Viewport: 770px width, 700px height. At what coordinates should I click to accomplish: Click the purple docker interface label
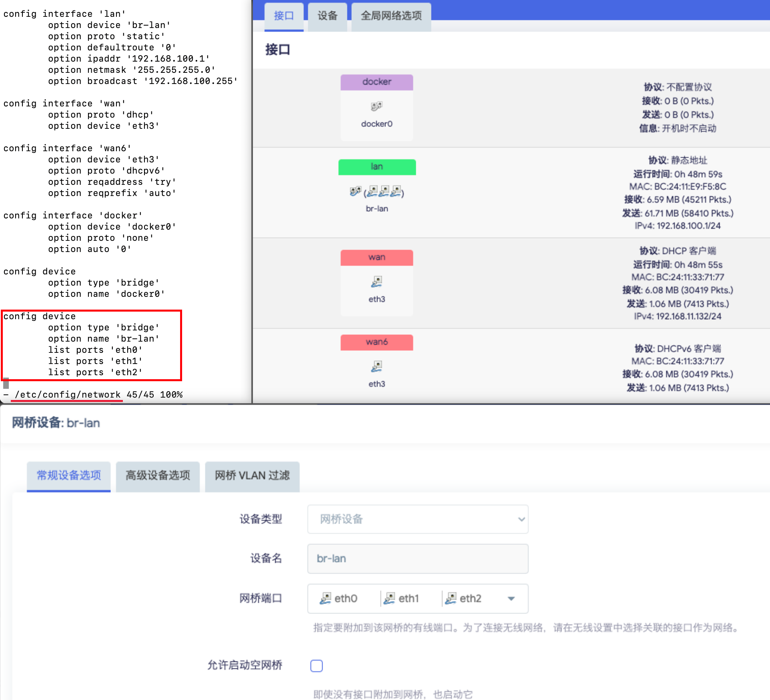(377, 82)
